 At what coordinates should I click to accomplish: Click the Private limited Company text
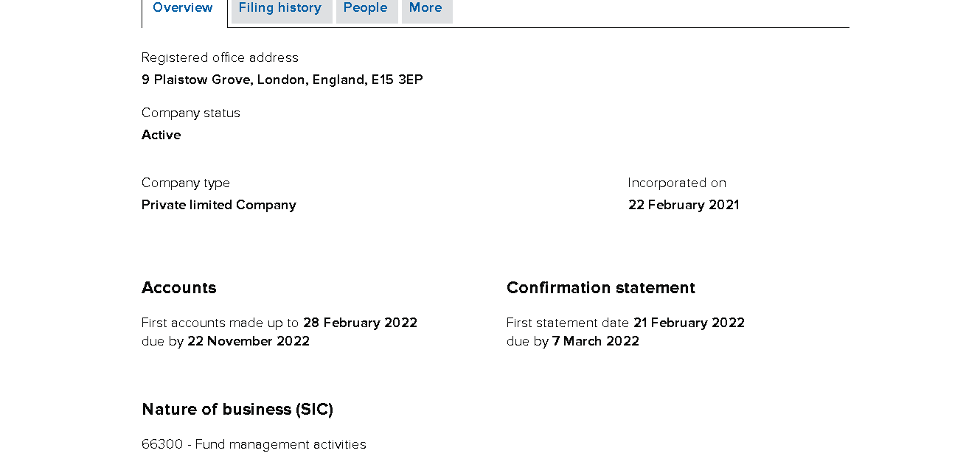point(218,205)
